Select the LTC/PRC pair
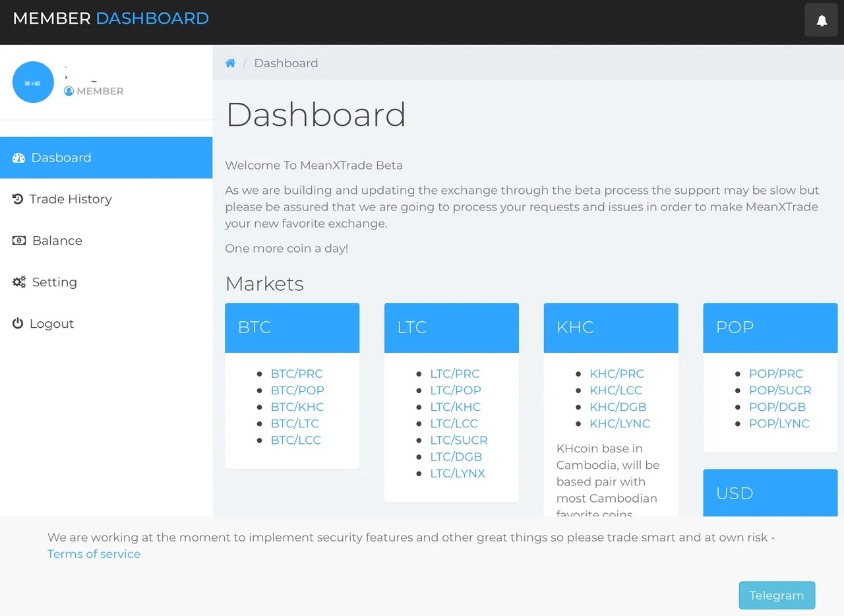 coord(455,373)
